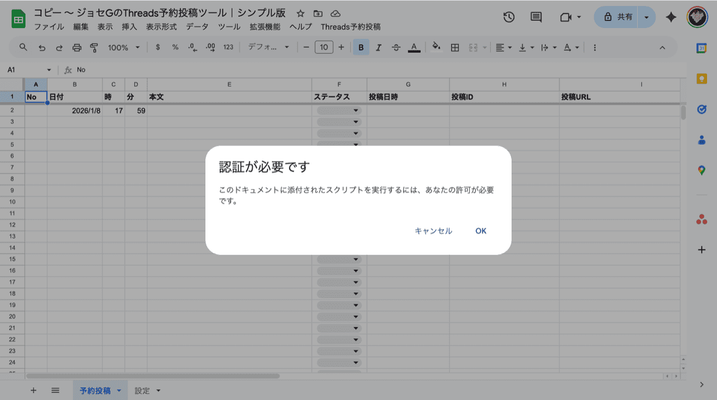Screen dimensions: 717x400
Task: Open the ツール menu
Action: click(229, 27)
